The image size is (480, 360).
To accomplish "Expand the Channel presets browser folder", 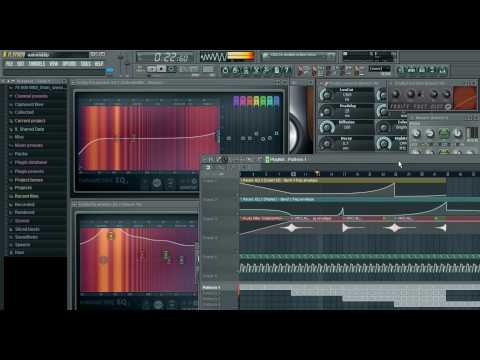I will coord(31,96).
